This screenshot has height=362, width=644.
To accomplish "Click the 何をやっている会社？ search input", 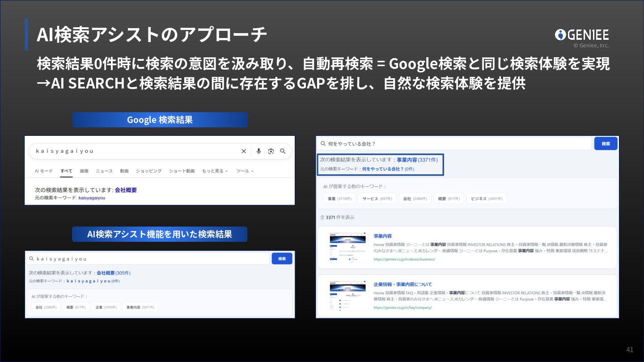I will (454, 143).
